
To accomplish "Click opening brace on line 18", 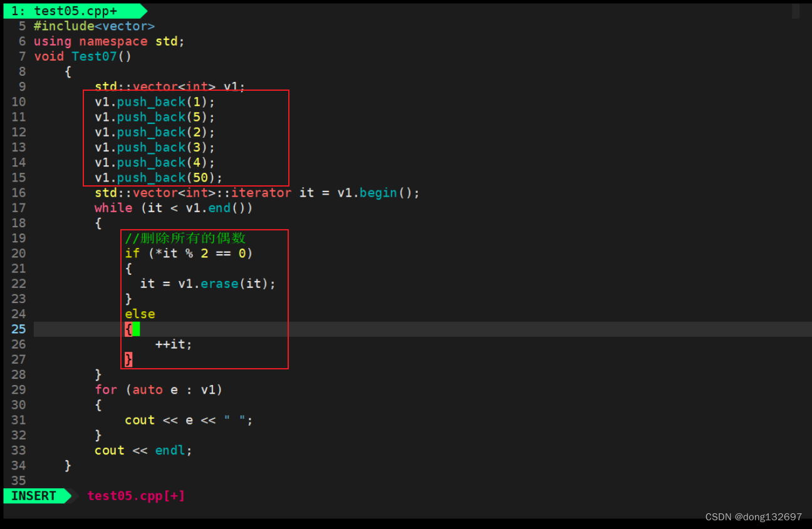I will (x=98, y=223).
